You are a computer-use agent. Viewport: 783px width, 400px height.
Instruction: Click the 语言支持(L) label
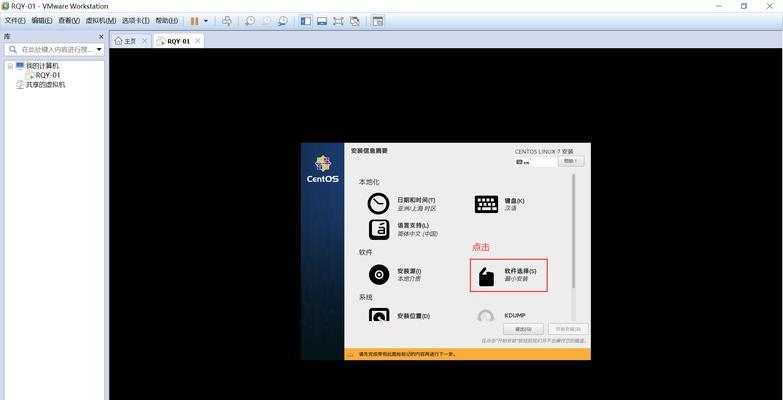click(413, 225)
